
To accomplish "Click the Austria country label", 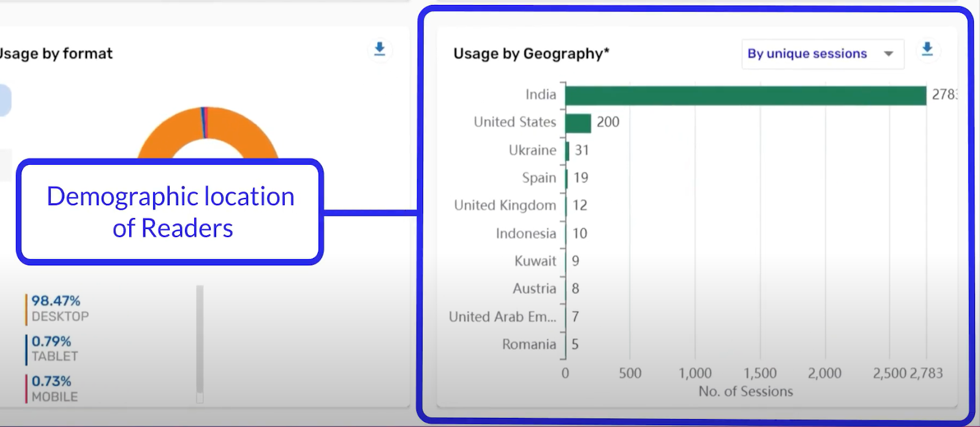I will [x=534, y=289].
